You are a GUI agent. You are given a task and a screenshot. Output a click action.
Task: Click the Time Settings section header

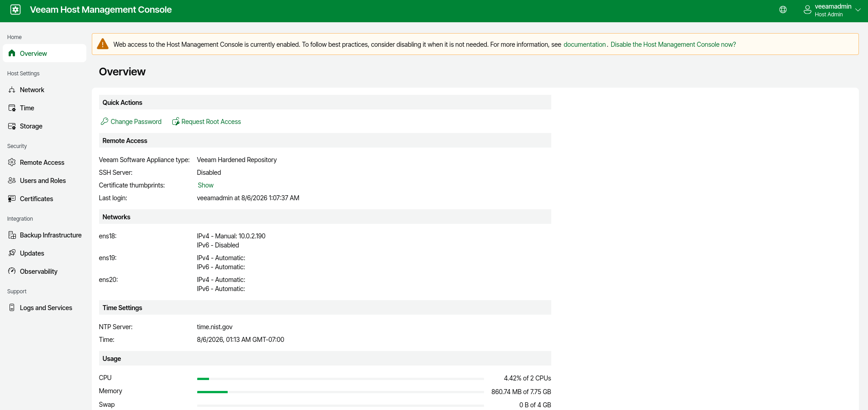[x=325, y=308]
